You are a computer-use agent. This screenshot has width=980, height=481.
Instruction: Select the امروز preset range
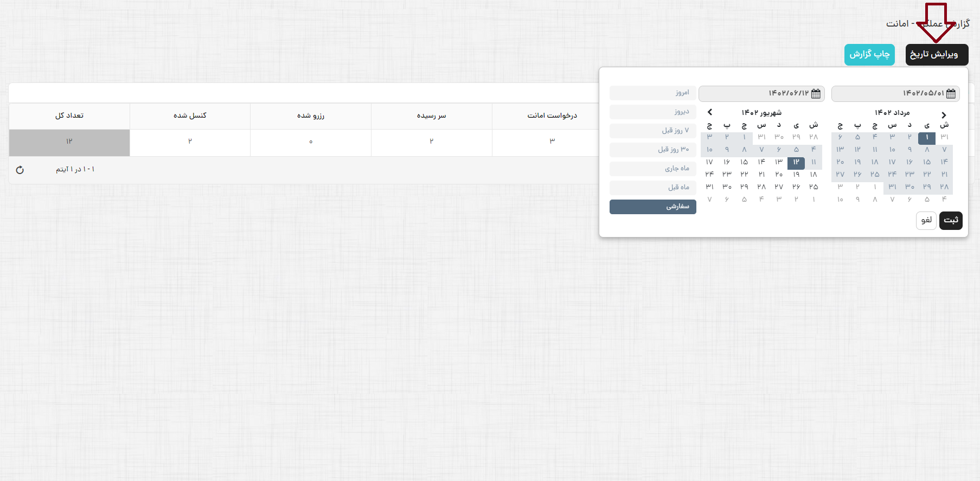pos(653,93)
